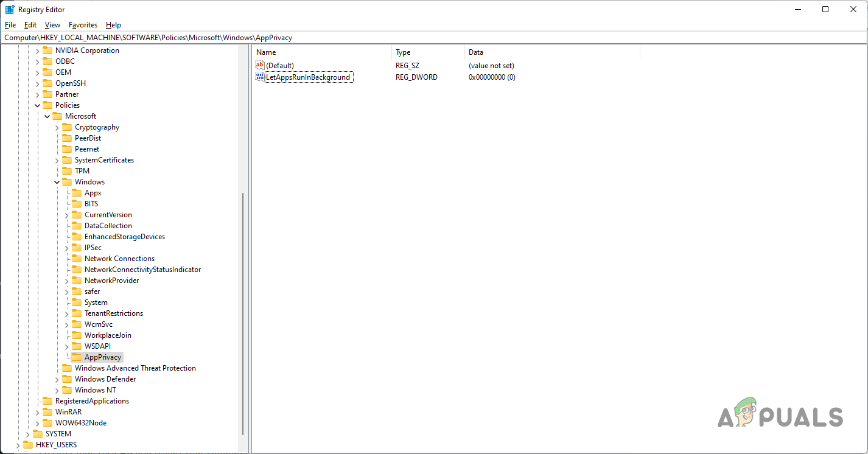Open the Favorites menu
Screen dimensions: 868x454
coord(83,25)
